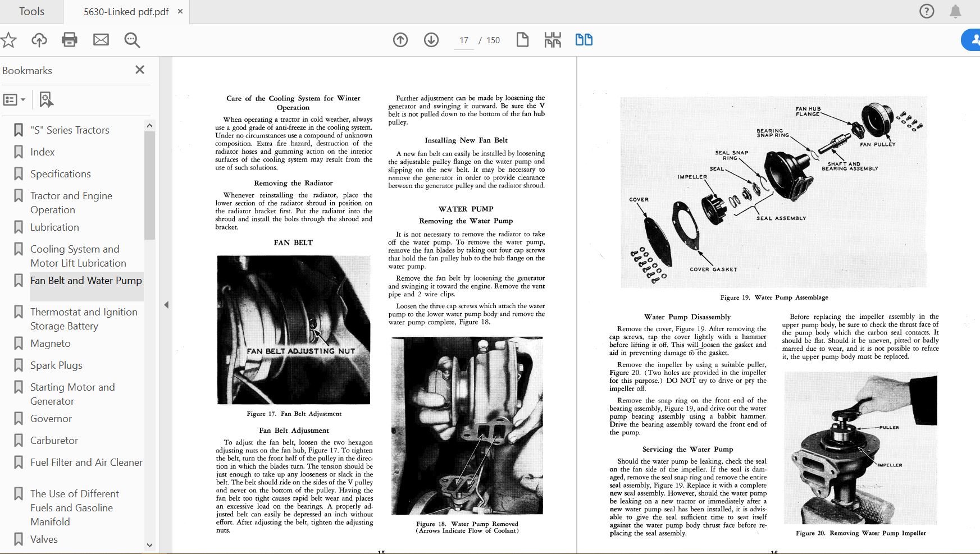Close the 5630-Linked pdf.pdf tab

pos(180,11)
